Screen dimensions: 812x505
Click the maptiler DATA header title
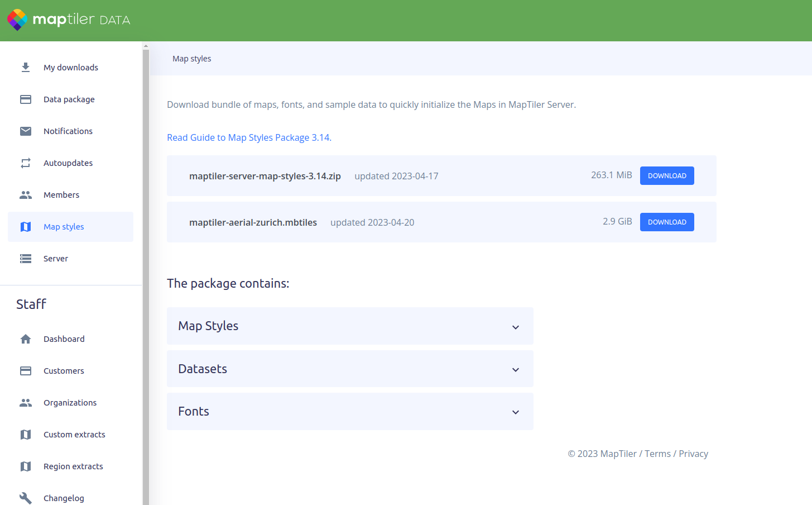pos(81,20)
